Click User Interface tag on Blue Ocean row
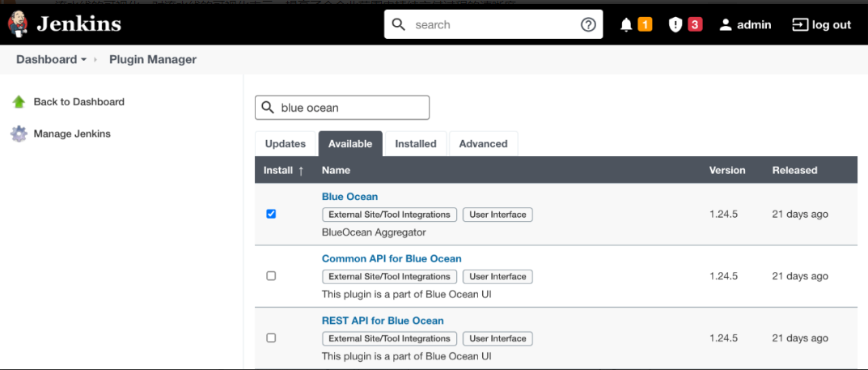Screen dimensions: 868x370 [498, 215]
